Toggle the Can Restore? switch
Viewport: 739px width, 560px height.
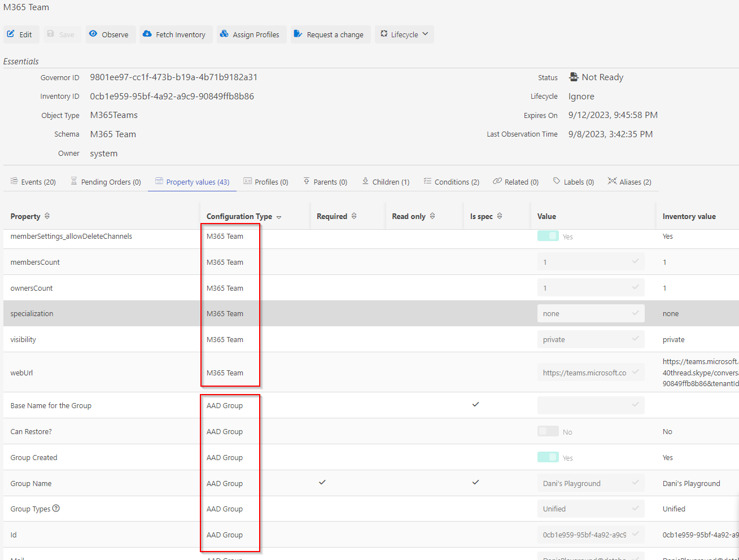pyautogui.click(x=548, y=431)
